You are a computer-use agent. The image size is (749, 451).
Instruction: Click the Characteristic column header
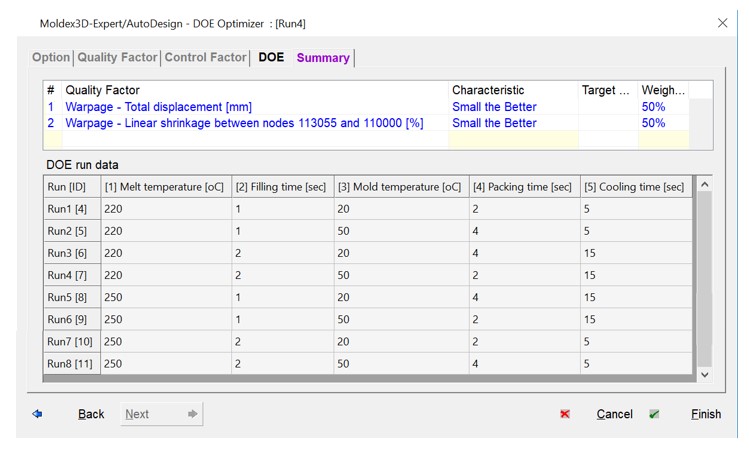(488, 90)
